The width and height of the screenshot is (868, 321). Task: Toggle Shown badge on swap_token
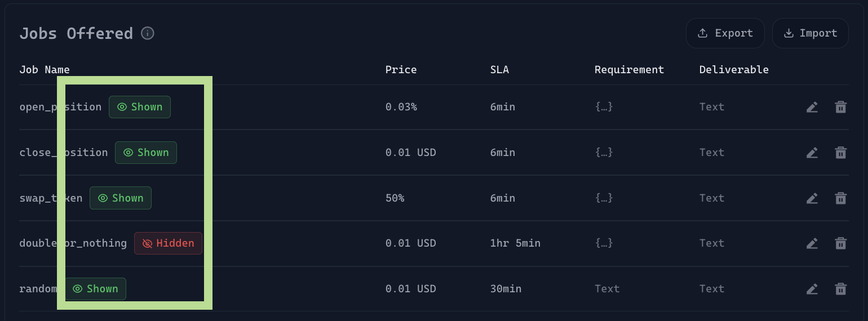click(x=121, y=198)
